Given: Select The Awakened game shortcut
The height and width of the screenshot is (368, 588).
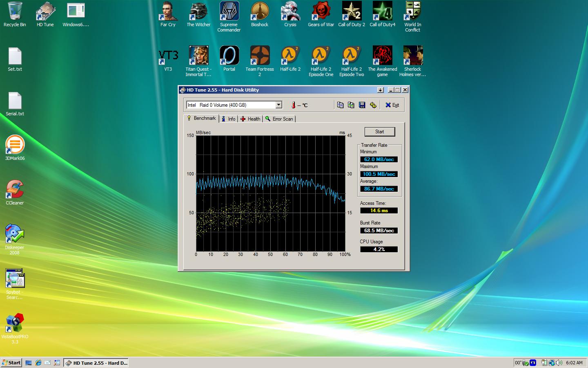Looking at the screenshot, I should 382,61.
